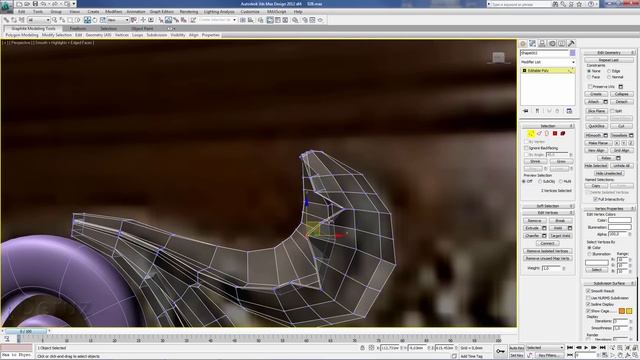Toggle the Split checkbox
This screenshot has width=640, height=360.
[612, 111]
